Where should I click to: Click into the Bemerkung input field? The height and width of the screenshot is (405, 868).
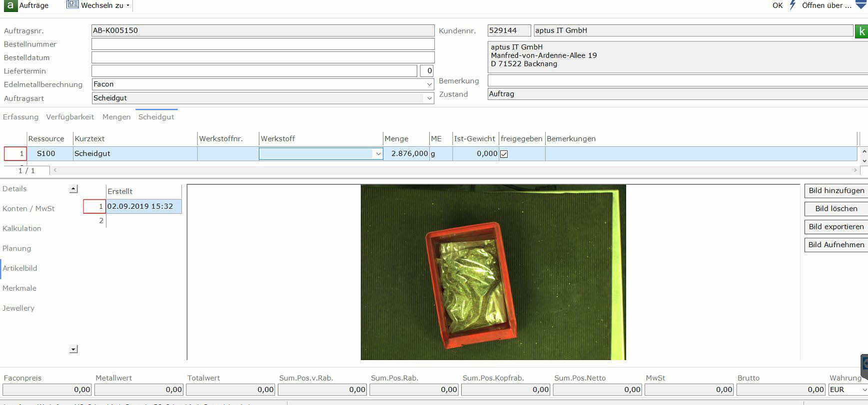click(678, 80)
